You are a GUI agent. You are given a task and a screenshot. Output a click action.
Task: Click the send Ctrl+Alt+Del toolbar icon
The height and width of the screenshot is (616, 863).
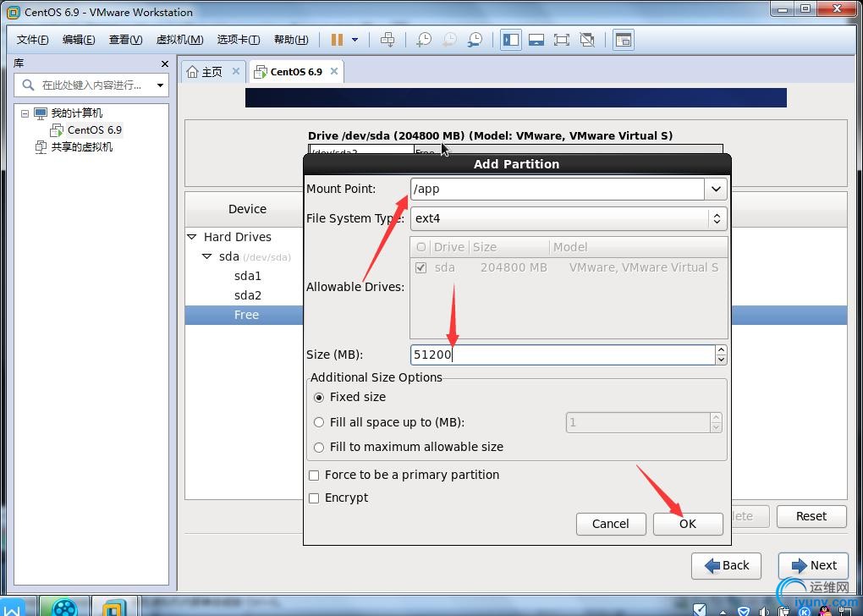tap(388, 40)
